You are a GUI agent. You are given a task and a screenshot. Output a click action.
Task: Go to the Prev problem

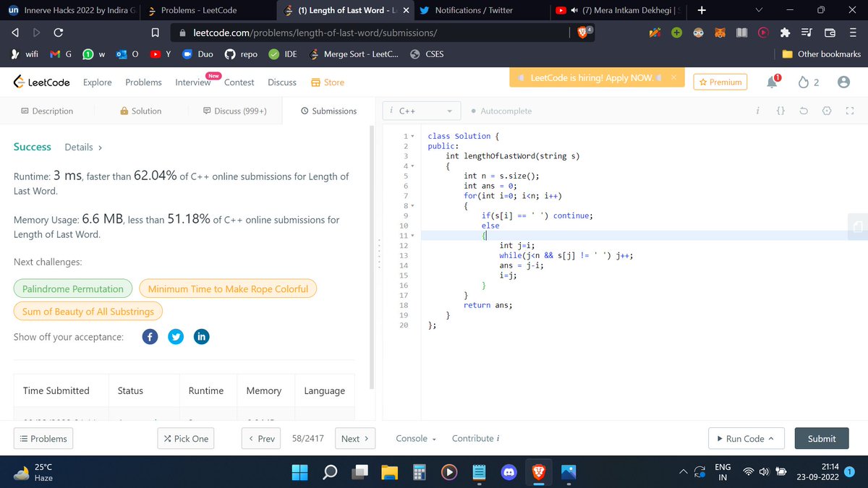pos(262,439)
